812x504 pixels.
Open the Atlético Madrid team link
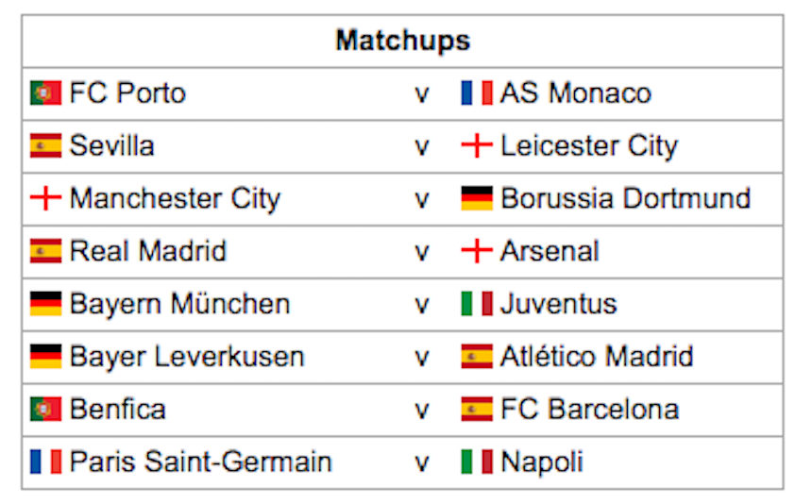(597, 357)
